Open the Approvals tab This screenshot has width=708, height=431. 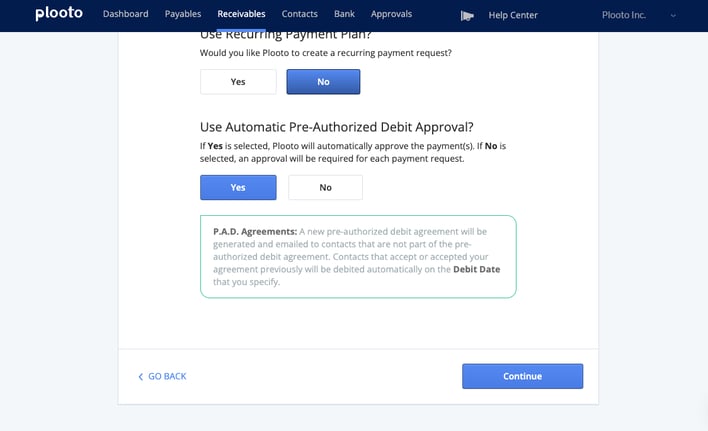[x=391, y=14]
